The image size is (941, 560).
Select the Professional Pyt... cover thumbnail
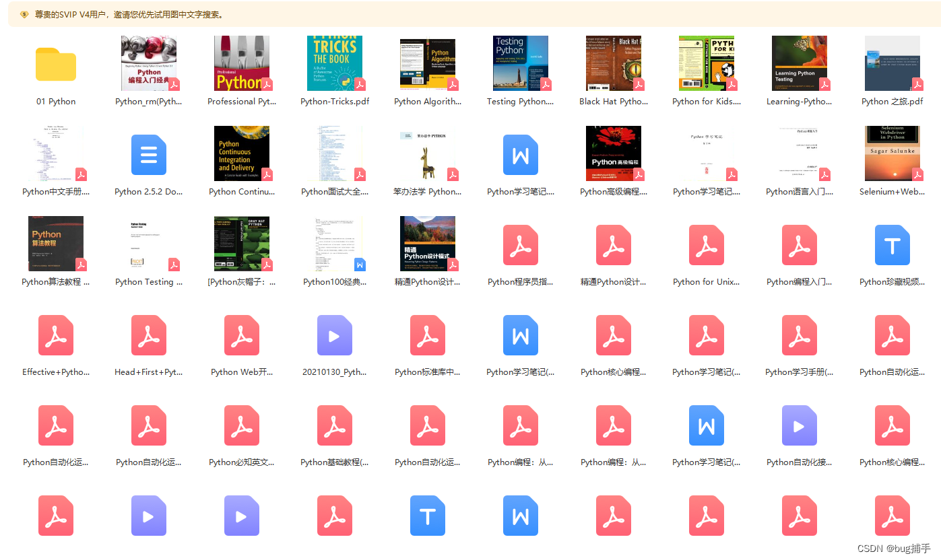tap(242, 63)
